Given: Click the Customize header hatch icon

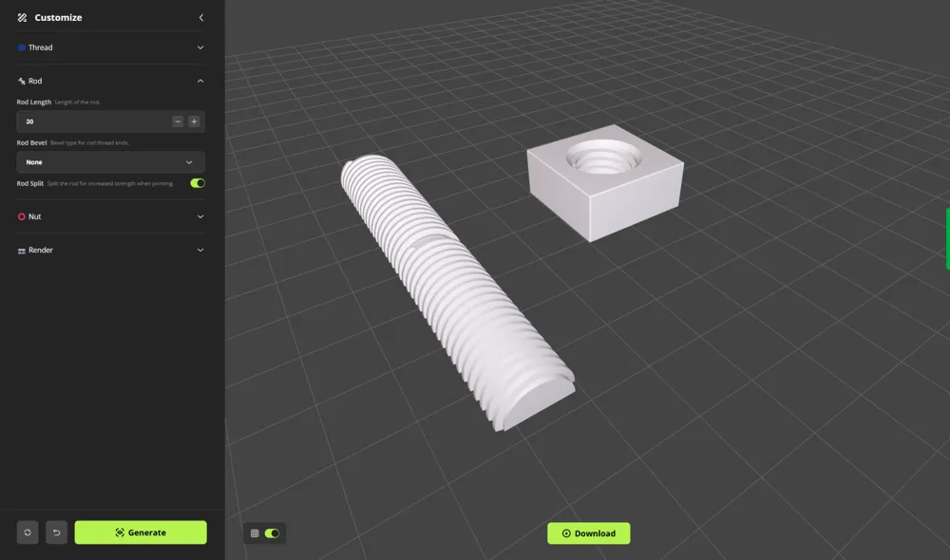Looking at the screenshot, I should coord(22,17).
